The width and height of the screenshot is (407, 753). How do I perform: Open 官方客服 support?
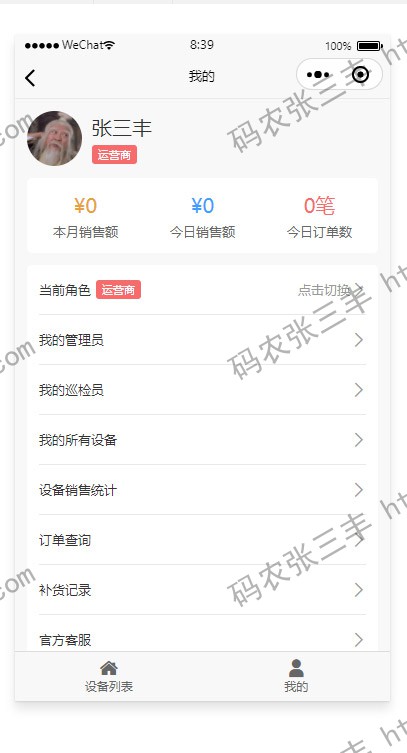[x=202, y=633]
